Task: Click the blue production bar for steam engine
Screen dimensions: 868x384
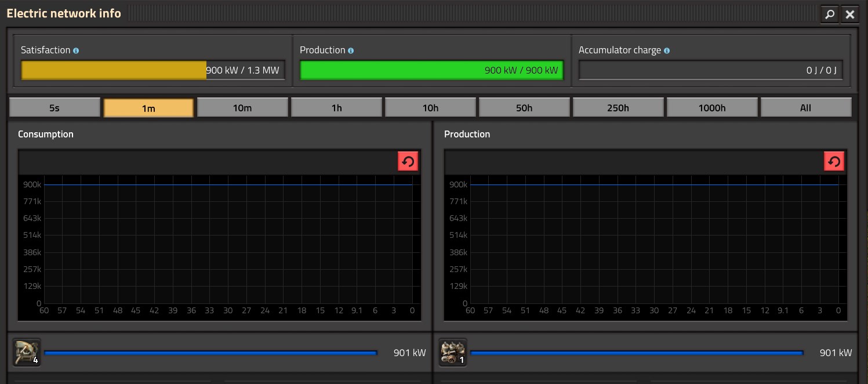Action: coord(637,353)
